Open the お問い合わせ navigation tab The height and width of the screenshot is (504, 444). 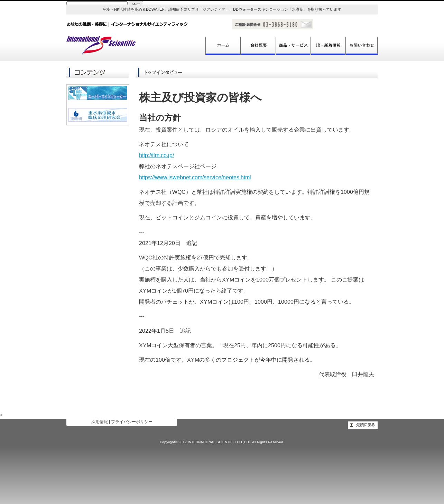(x=362, y=46)
